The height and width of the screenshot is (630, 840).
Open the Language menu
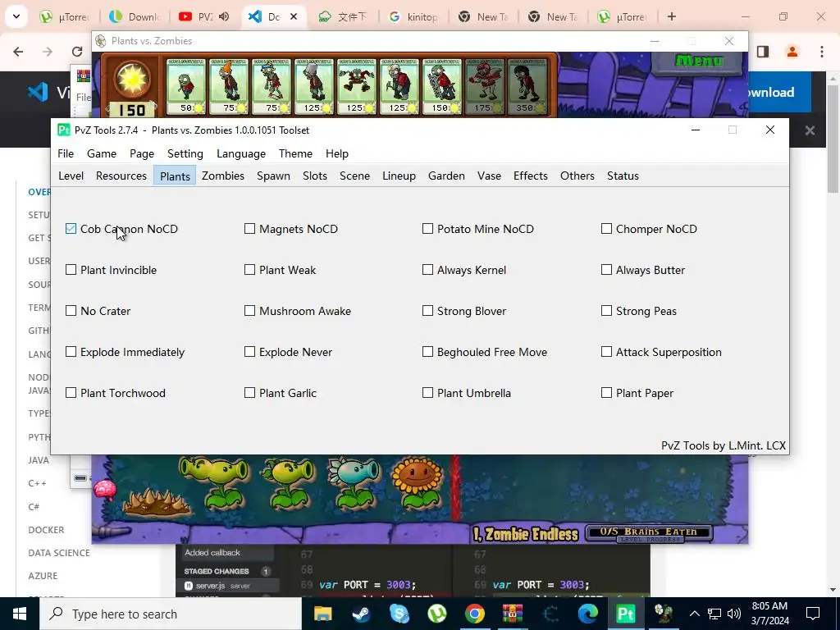point(241,153)
